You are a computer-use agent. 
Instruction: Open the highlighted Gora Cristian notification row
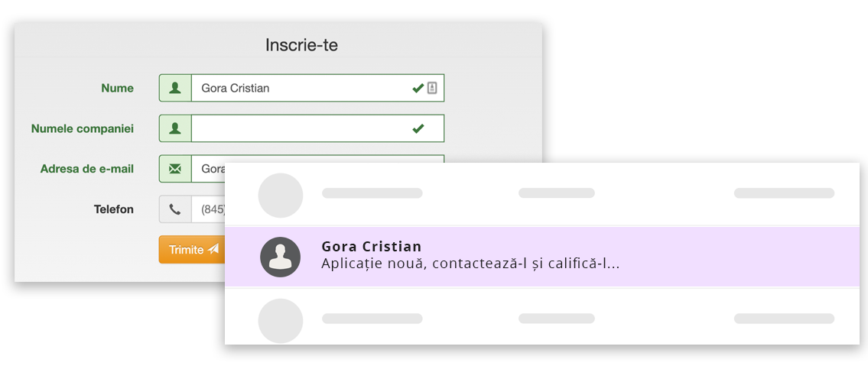pyautogui.click(x=542, y=257)
